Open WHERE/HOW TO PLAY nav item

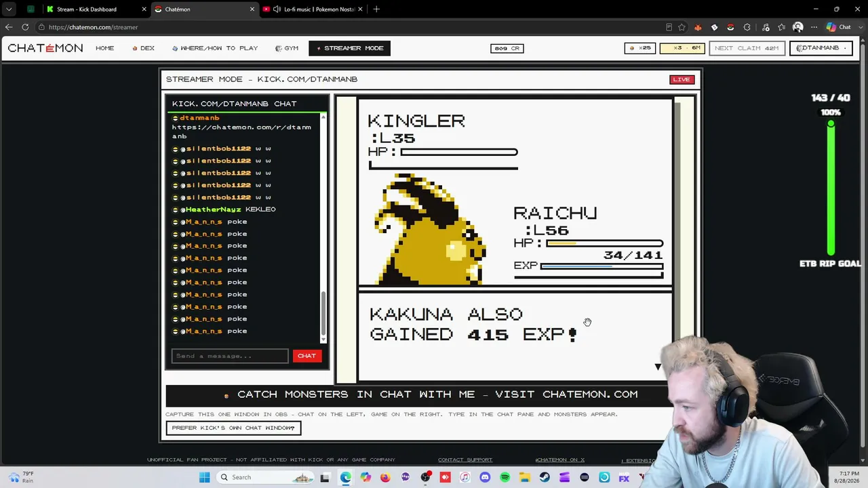(215, 48)
